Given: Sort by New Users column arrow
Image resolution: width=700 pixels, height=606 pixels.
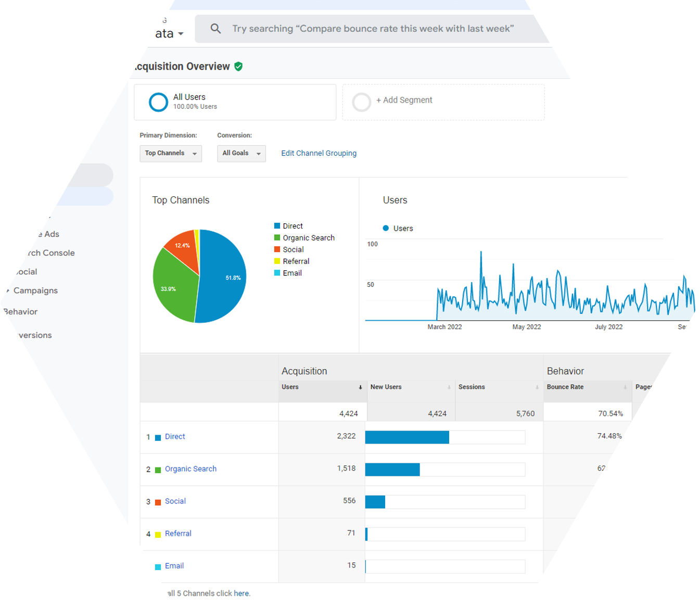Looking at the screenshot, I should (449, 387).
